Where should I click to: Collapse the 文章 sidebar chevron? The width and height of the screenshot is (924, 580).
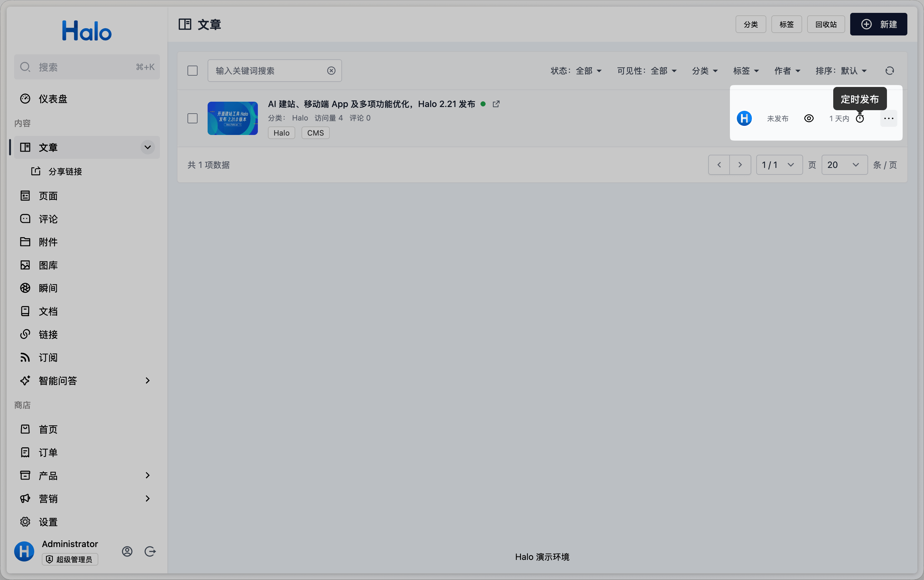[x=147, y=147]
